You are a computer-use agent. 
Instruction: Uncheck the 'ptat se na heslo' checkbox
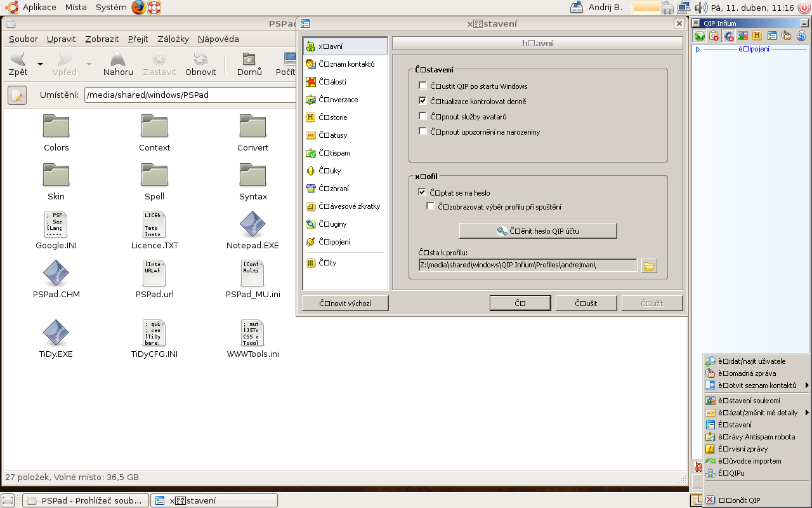422,192
